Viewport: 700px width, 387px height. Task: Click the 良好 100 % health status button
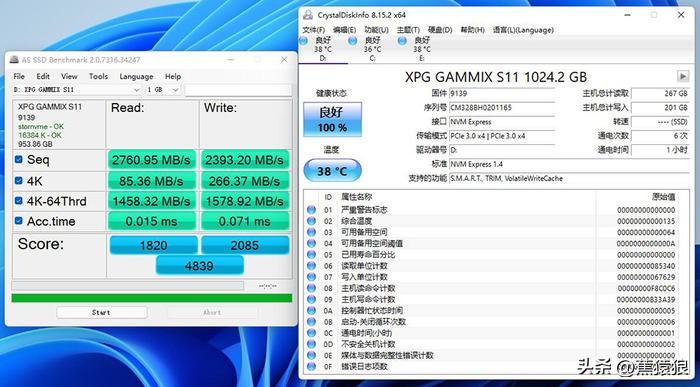(332, 120)
